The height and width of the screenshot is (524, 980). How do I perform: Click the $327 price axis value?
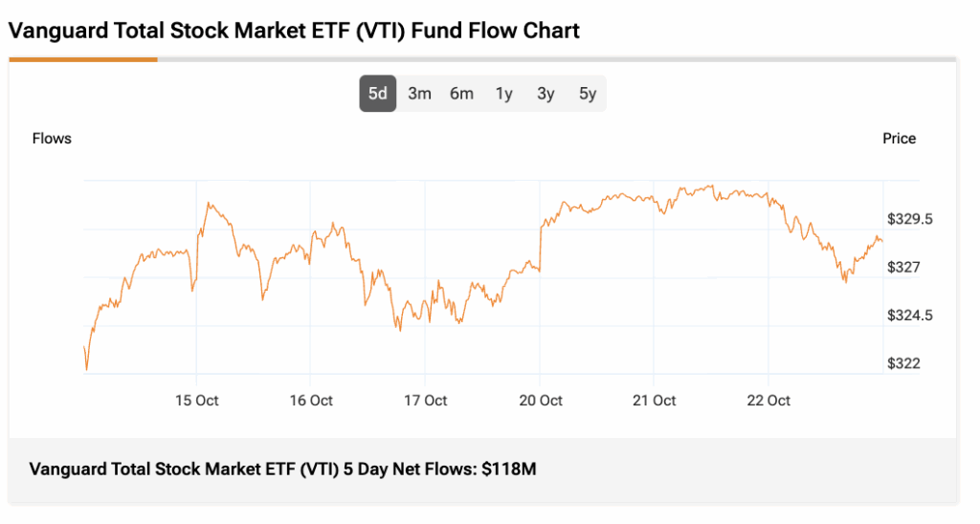click(x=903, y=267)
